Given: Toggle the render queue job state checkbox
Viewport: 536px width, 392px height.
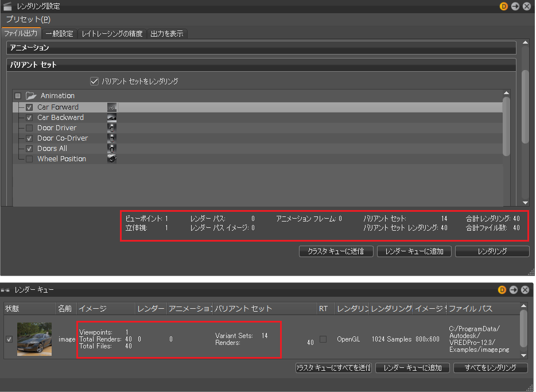Looking at the screenshot, I should 9,339.
